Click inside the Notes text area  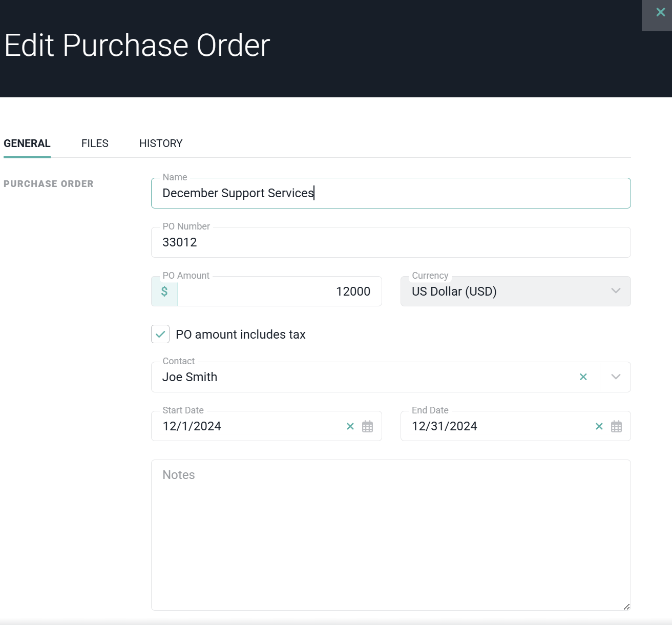390,538
